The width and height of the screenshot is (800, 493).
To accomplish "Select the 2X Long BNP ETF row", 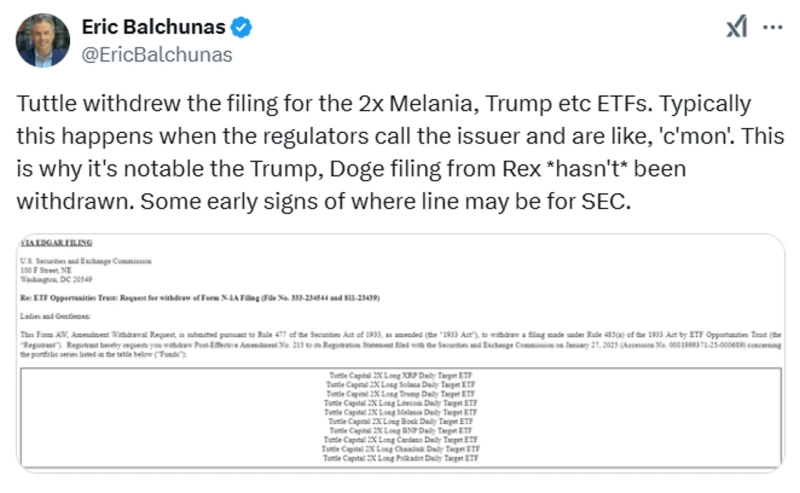I will coord(401,430).
